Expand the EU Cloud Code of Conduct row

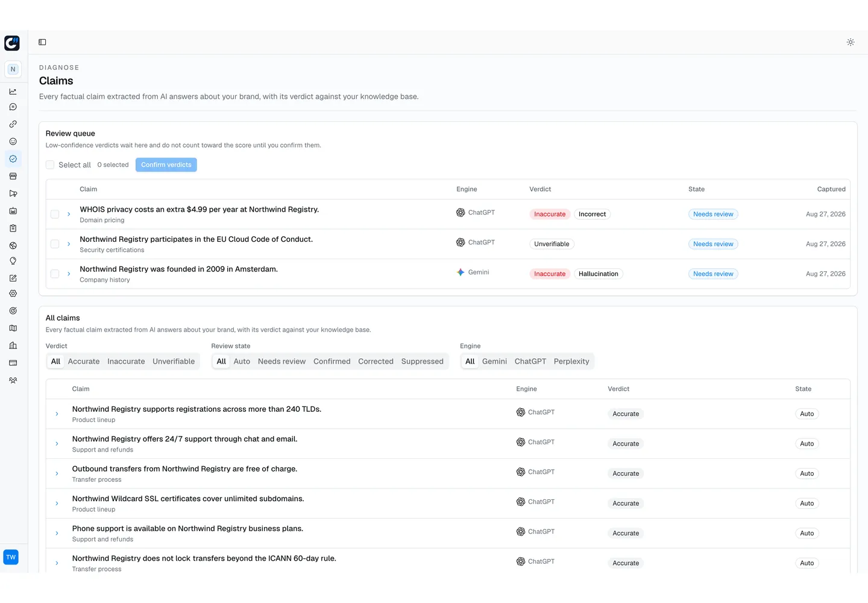(69, 244)
